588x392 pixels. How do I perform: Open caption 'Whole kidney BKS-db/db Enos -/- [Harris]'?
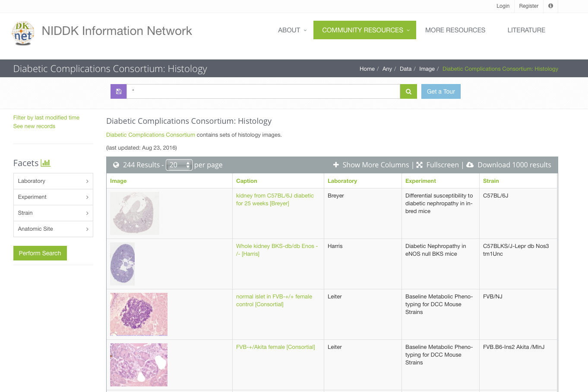point(277,250)
